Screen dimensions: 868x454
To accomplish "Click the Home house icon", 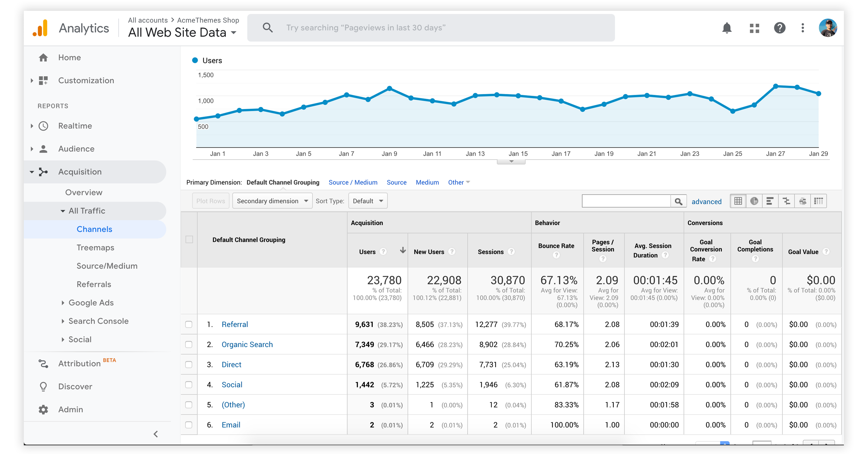I will 43,58.
